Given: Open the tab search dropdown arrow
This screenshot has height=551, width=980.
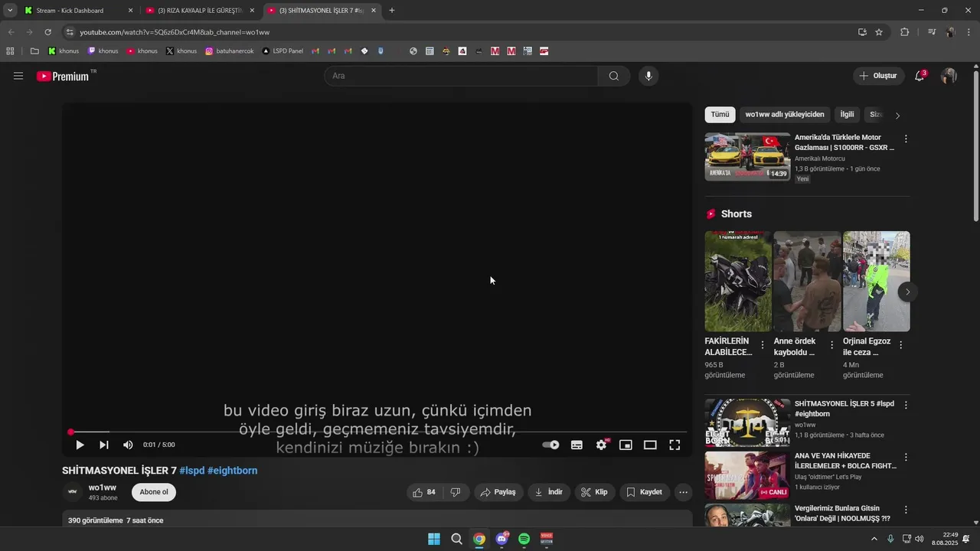Looking at the screenshot, I should (10, 11).
